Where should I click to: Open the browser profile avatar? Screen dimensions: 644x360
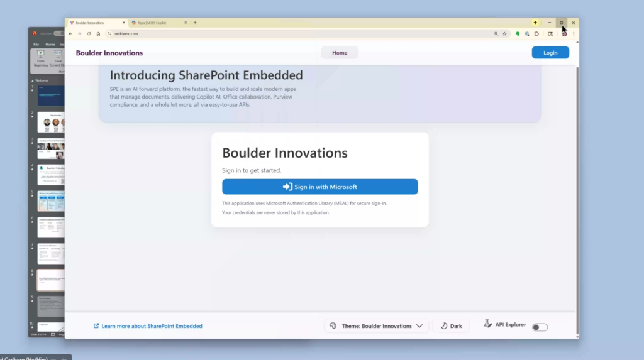click(x=564, y=34)
